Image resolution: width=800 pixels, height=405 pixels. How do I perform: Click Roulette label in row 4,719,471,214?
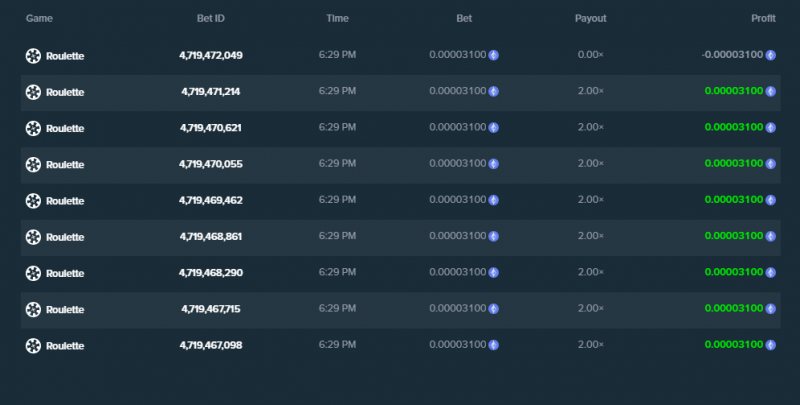point(65,92)
